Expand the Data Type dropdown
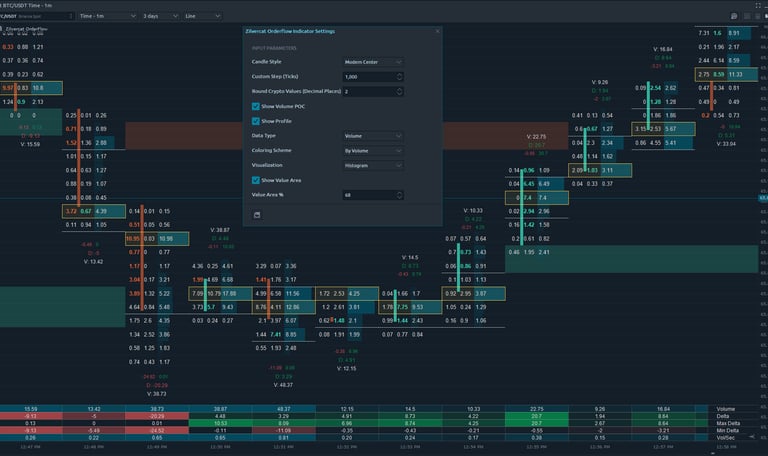The width and height of the screenshot is (768, 456). (x=372, y=136)
